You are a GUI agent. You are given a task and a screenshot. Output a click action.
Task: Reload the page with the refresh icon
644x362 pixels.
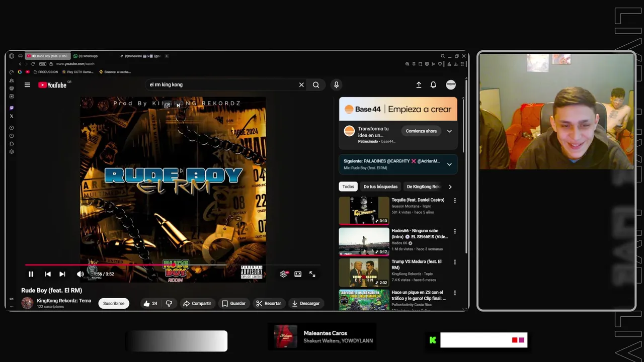pyautogui.click(x=33, y=64)
